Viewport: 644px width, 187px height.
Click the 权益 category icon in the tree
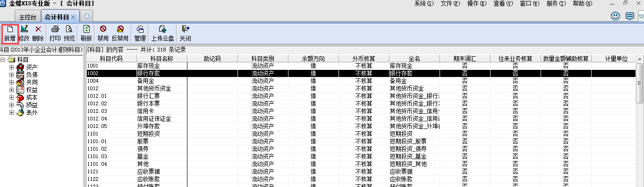tap(21, 90)
